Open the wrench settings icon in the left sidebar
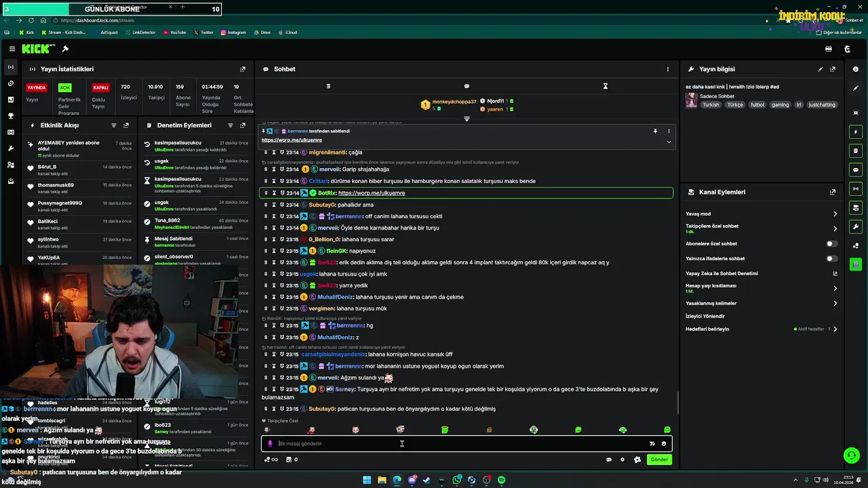Viewport: 868px width, 488px height. point(10,148)
